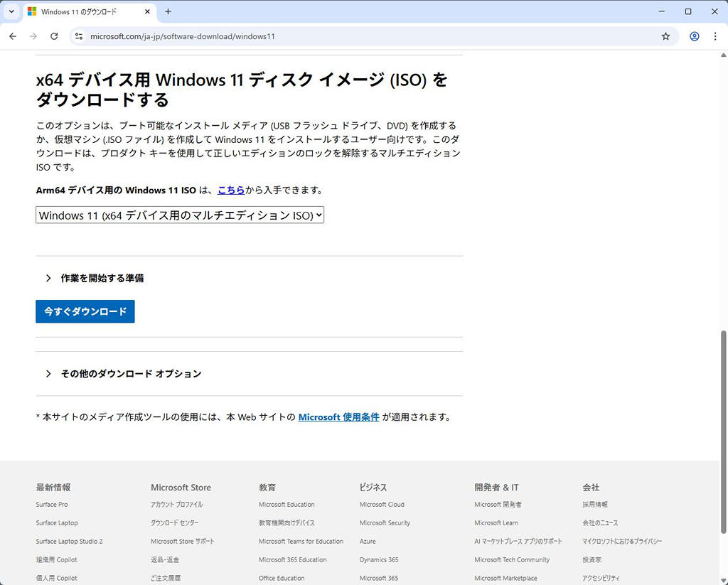Viewport: 728px width, 585px height.
Task: Click the browser back arrow icon
Action: click(x=13, y=36)
